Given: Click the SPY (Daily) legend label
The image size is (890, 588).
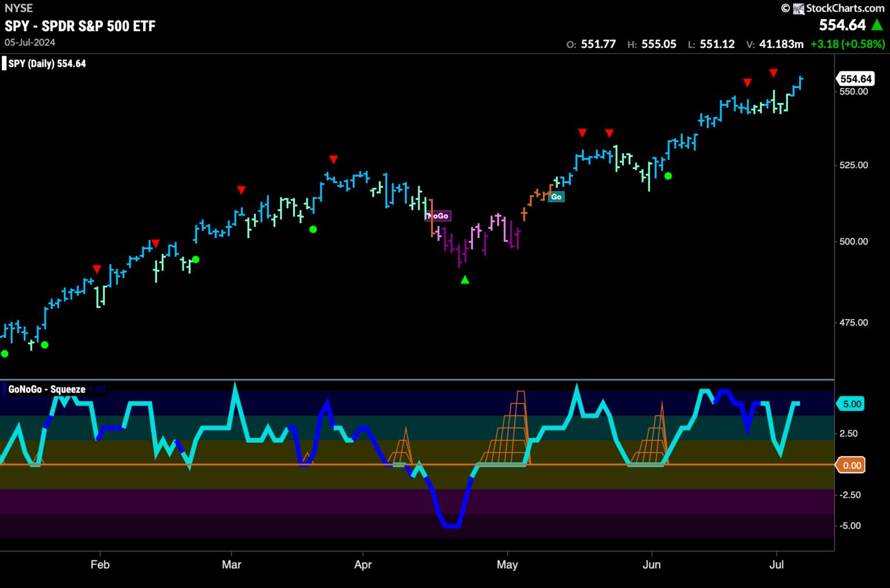Looking at the screenshot, I should click(47, 64).
